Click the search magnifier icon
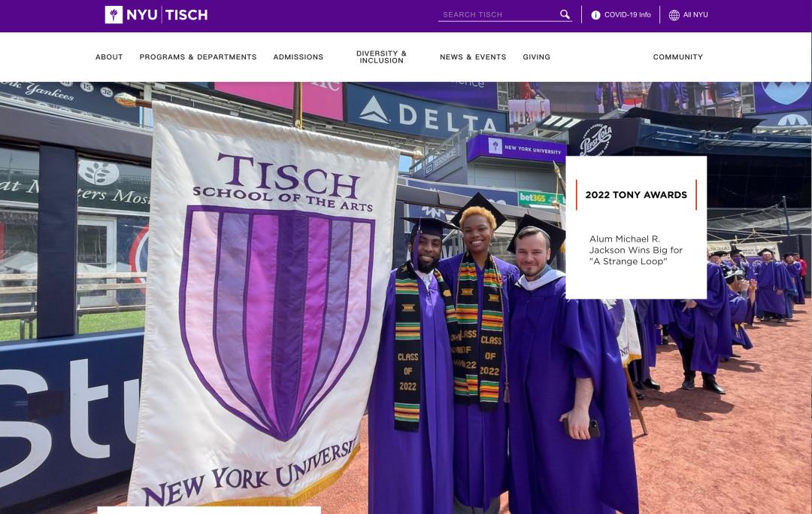 point(565,14)
